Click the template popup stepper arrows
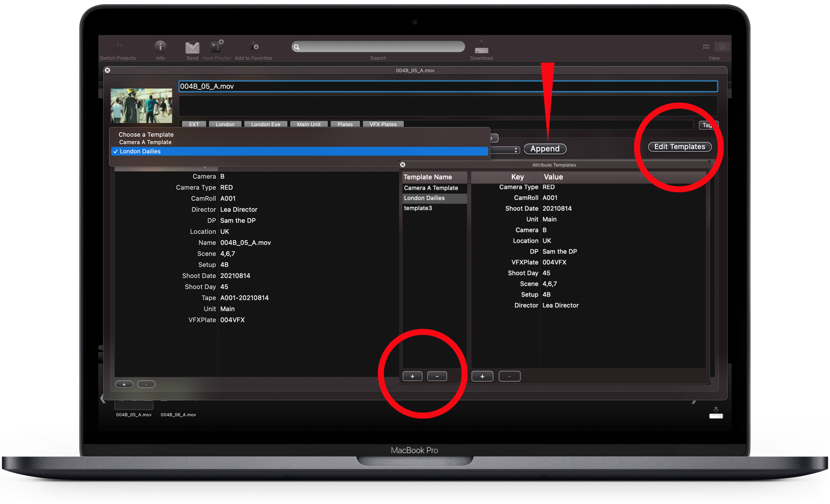 point(515,150)
